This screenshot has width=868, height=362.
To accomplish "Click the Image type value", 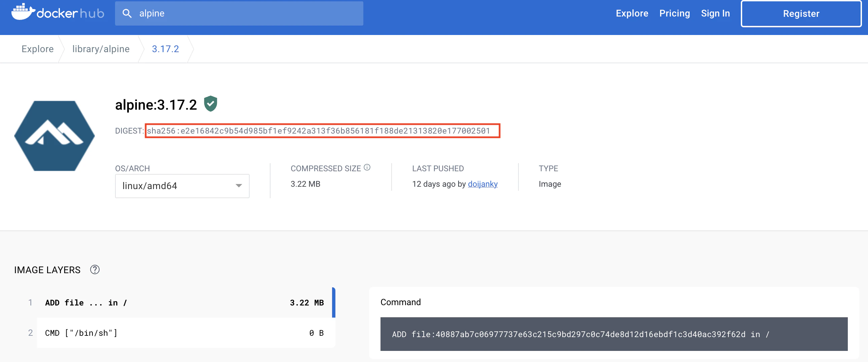I will [550, 184].
